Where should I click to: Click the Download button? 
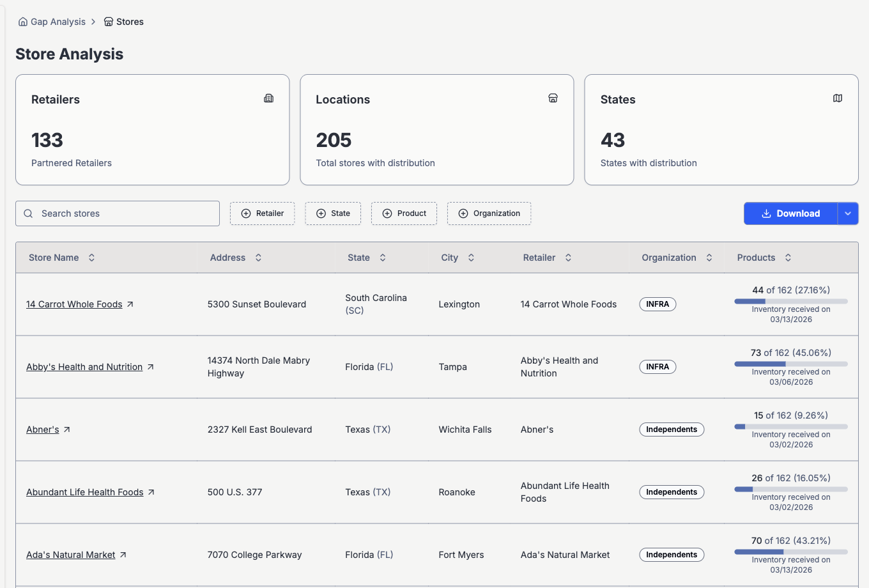click(790, 213)
